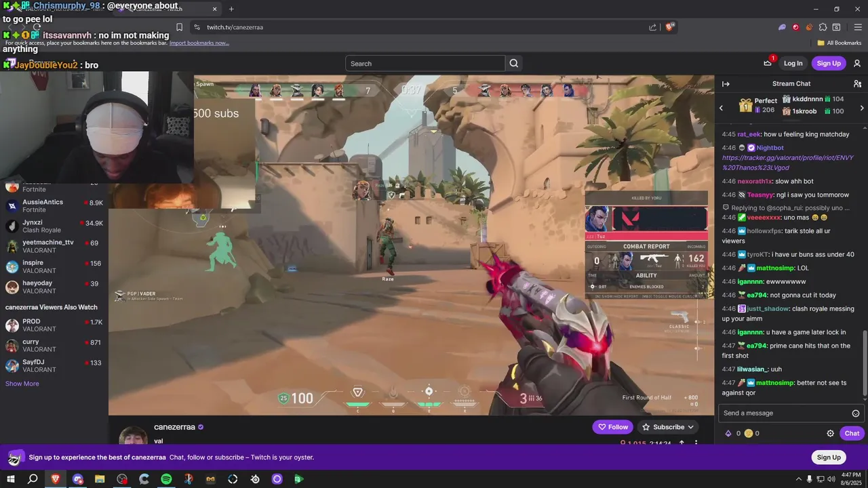
Task: Click the kkddnnnn top gifter entry
Action: pyautogui.click(x=813, y=99)
